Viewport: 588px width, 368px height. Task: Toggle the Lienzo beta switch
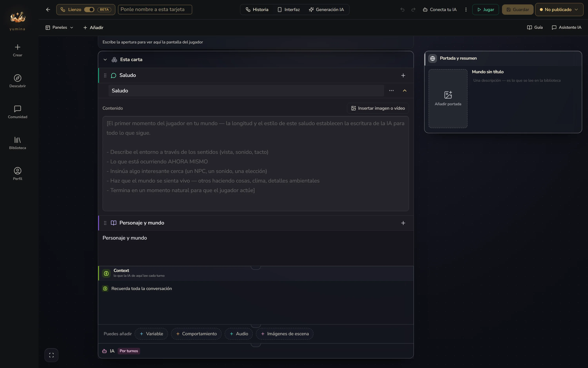tap(89, 9)
